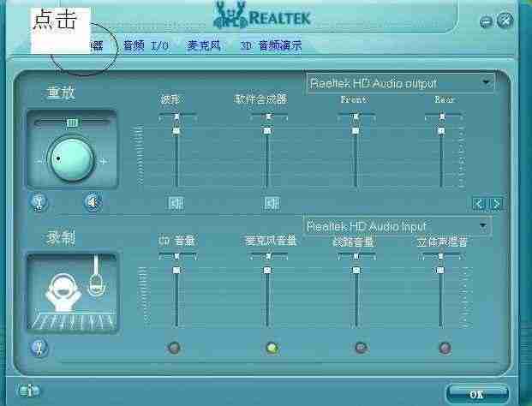The width and height of the screenshot is (532, 406).
Task: Click the 软件合成器 vertical volume slider
Action: click(x=267, y=157)
